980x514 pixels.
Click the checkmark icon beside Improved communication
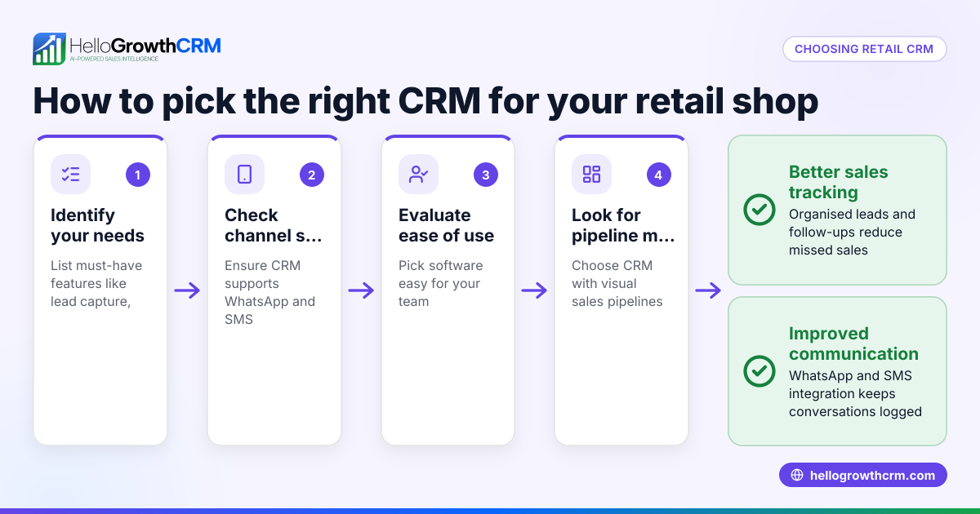pos(759,371)
